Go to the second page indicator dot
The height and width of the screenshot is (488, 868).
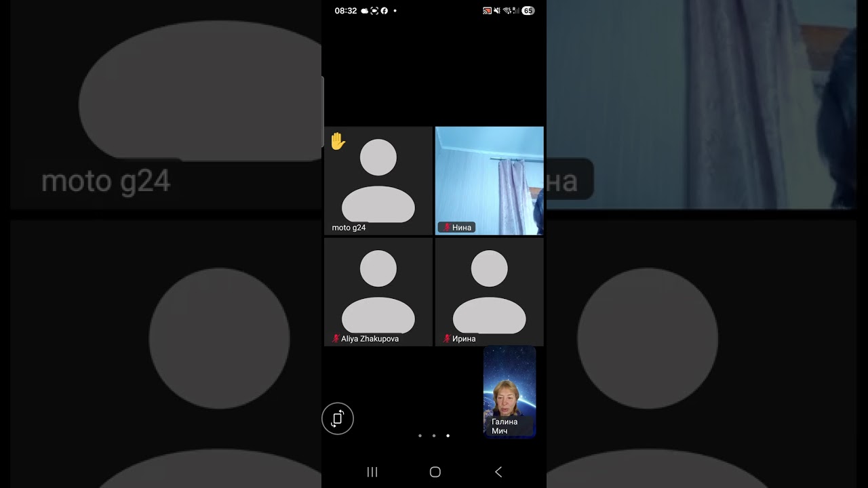pos(434,436)
